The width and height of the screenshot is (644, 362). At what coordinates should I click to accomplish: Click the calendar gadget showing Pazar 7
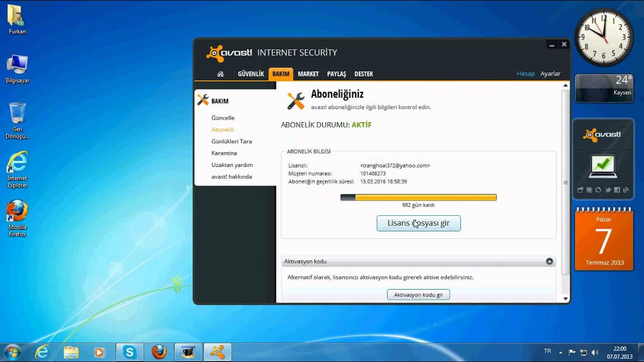pos(604,238)
